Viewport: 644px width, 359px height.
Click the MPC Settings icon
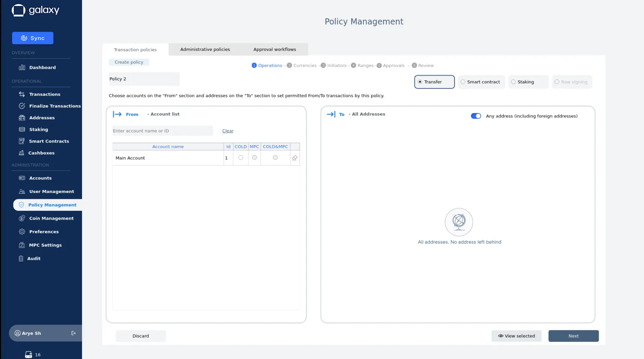pos(22,245)
